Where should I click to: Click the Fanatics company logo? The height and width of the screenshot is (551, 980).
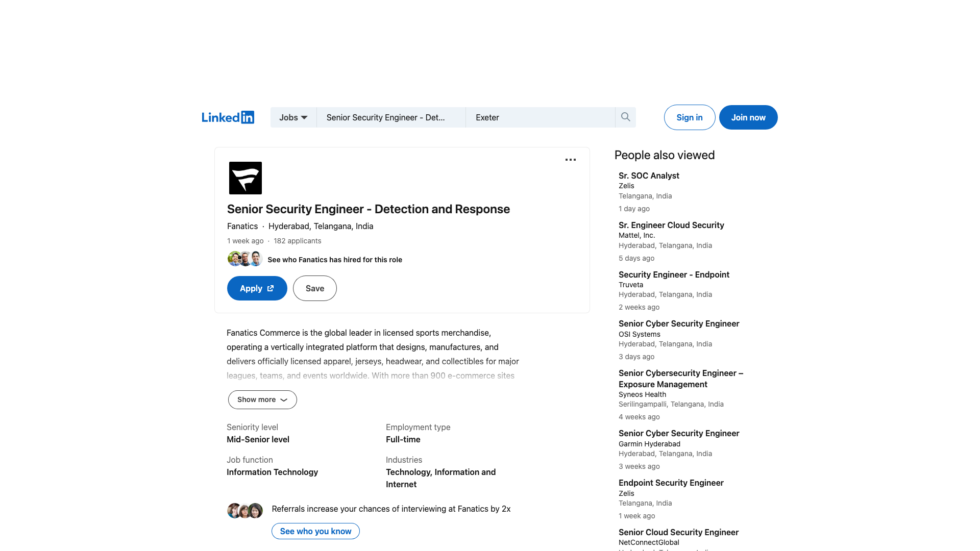(246, 178)
